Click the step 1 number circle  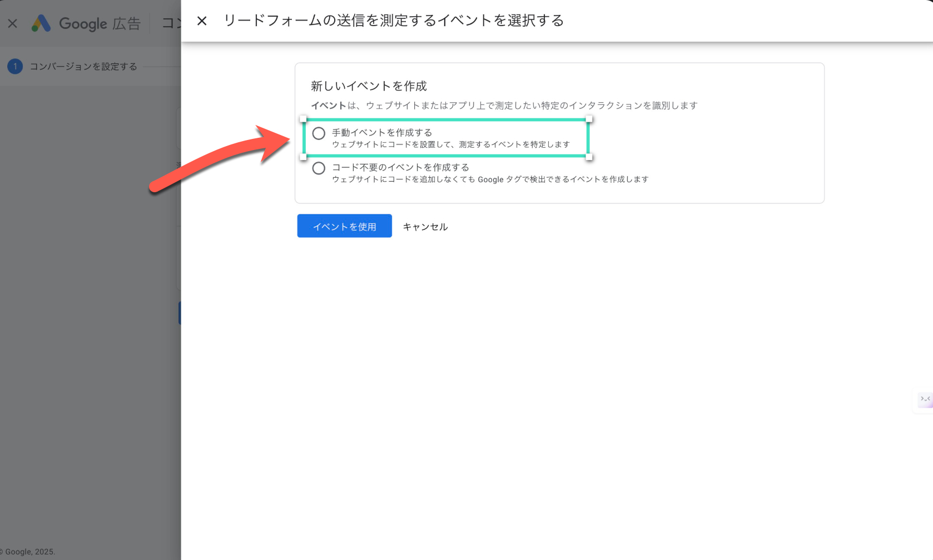pos(15,67)
